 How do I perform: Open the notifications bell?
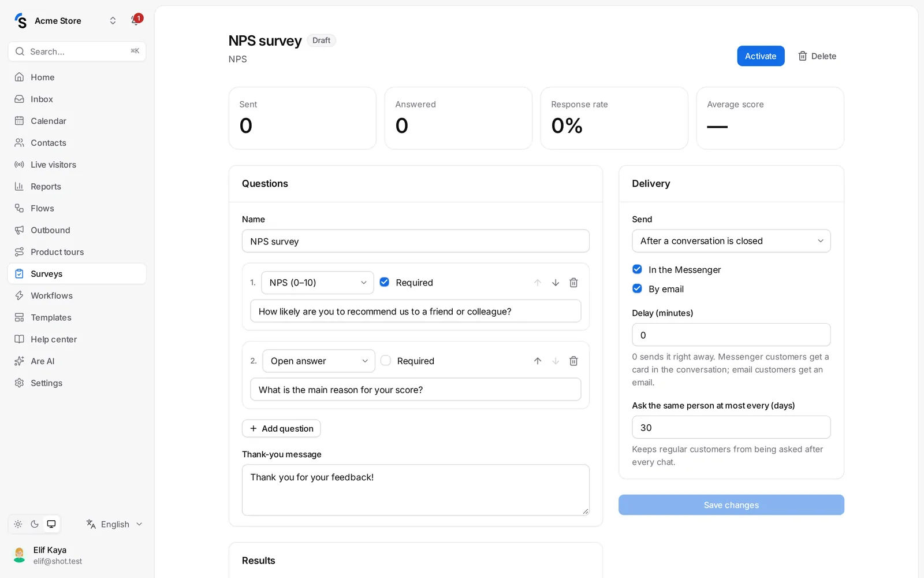136,20
